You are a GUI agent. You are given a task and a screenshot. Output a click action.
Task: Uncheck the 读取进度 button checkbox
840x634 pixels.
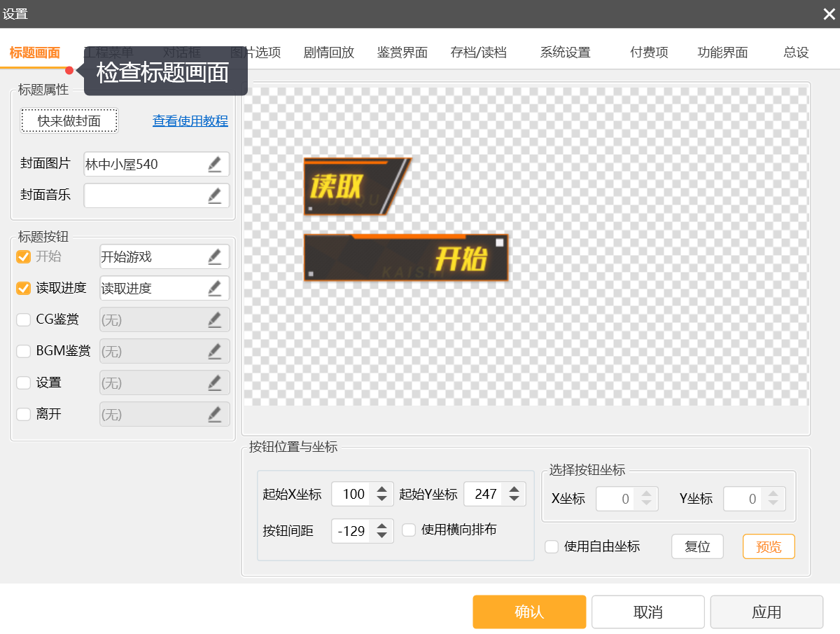pyautogui.click(x=24, y=289)
